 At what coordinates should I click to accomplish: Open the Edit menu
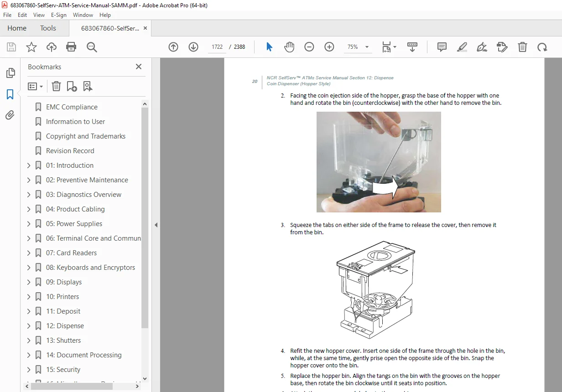coord(22,15)
